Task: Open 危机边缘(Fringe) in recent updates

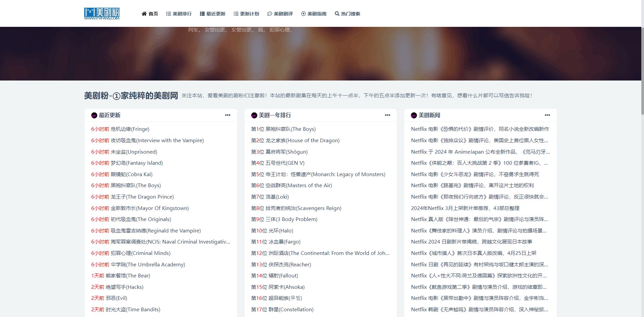Action: click(130, 129)
